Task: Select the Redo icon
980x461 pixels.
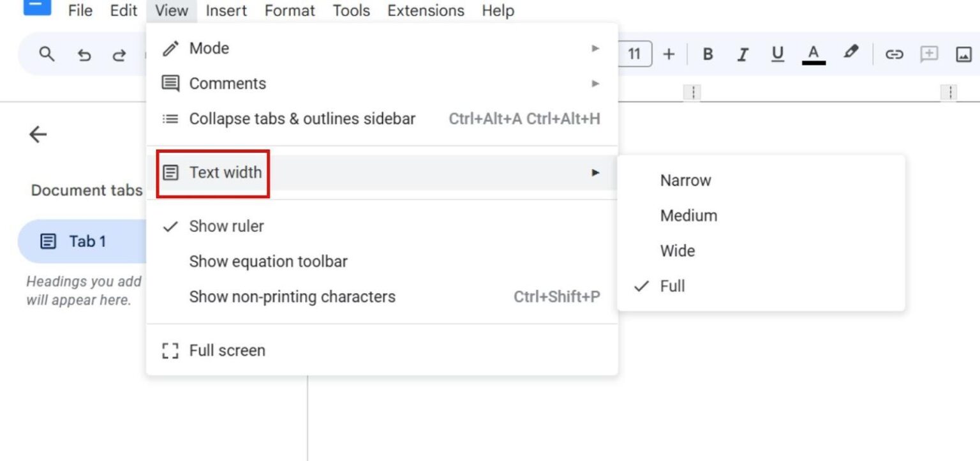Action: click(119, 54)
